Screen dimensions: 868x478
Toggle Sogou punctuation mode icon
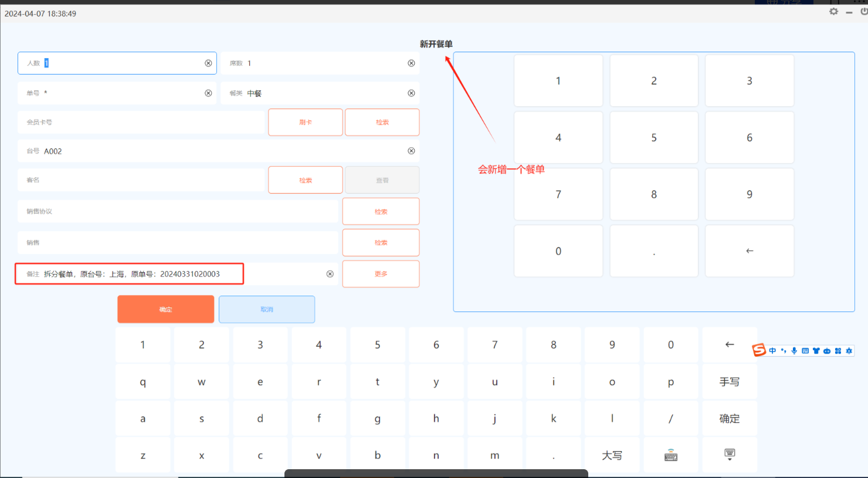784,351
